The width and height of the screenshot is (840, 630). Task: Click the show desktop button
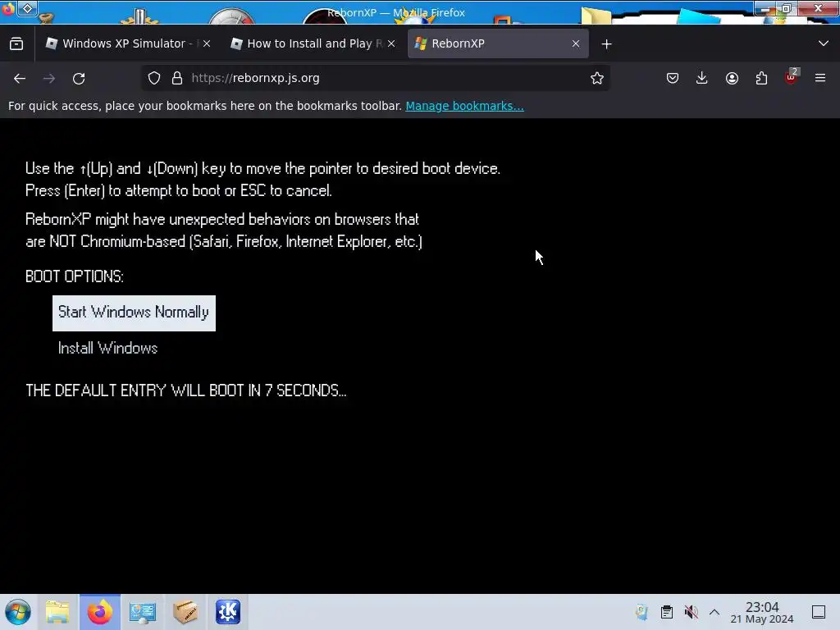[819, 612]
